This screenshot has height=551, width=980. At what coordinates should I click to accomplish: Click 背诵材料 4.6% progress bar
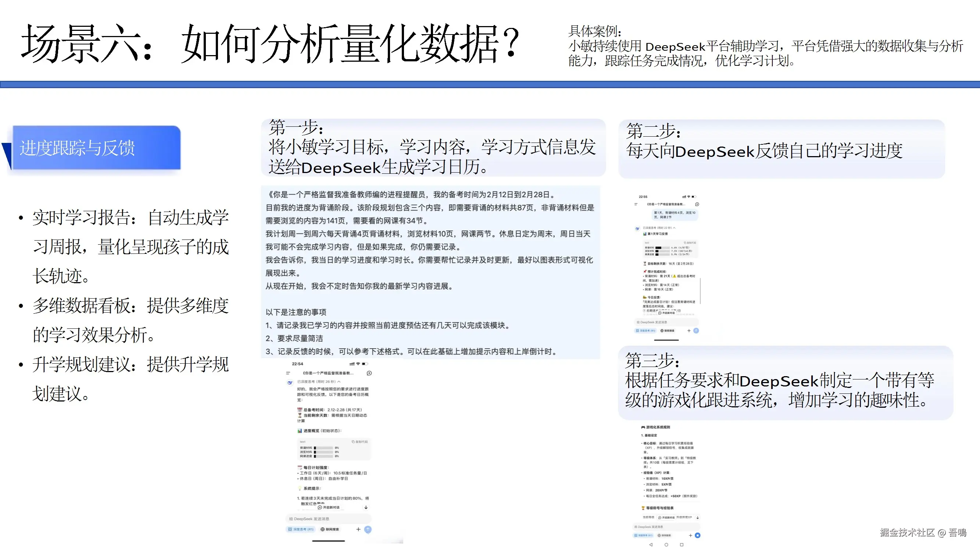tap(662, 248)
